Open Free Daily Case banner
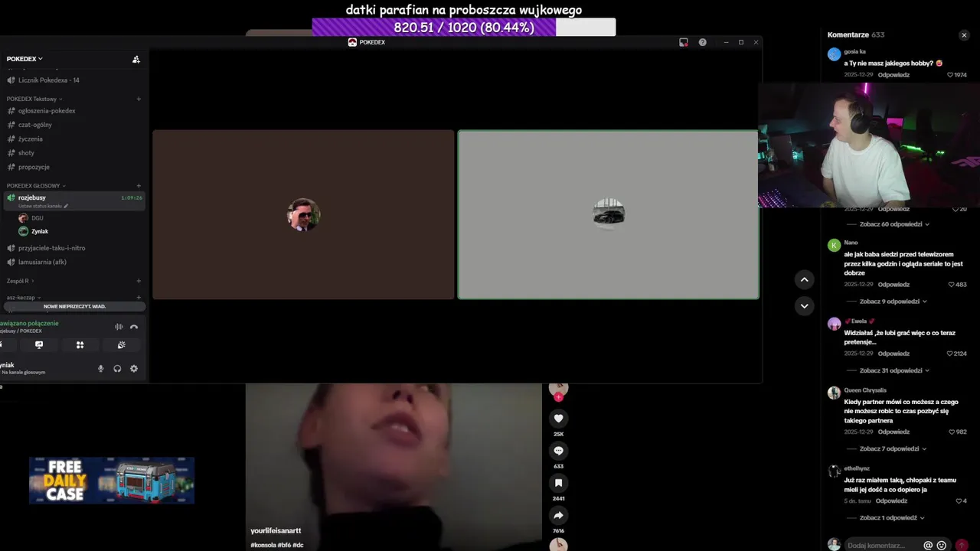980x551 pixels. point(112,481)
